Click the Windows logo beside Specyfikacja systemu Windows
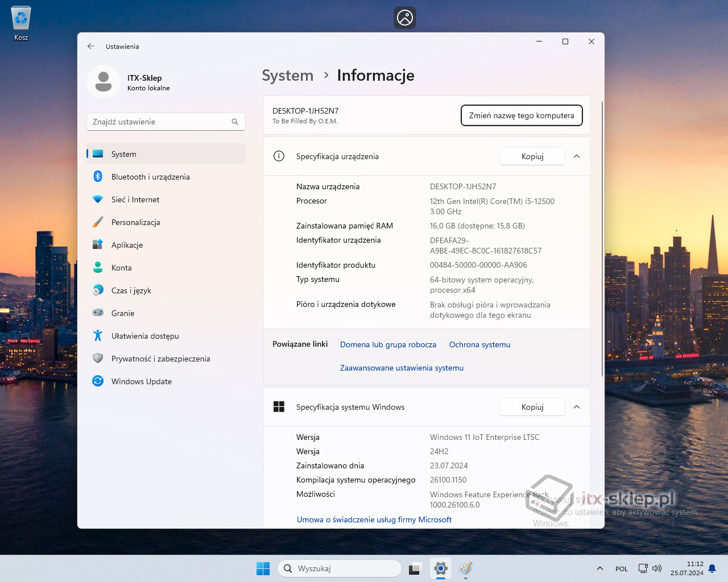This screenshot has width=728, height=582. (279, 407)
